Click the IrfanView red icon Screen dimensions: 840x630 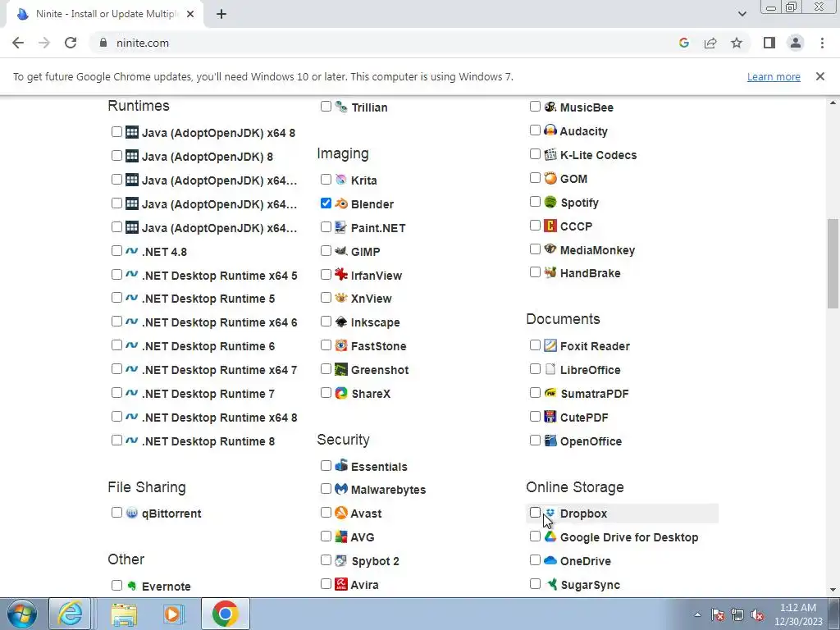pyautogui.click(x=340, y=274)
